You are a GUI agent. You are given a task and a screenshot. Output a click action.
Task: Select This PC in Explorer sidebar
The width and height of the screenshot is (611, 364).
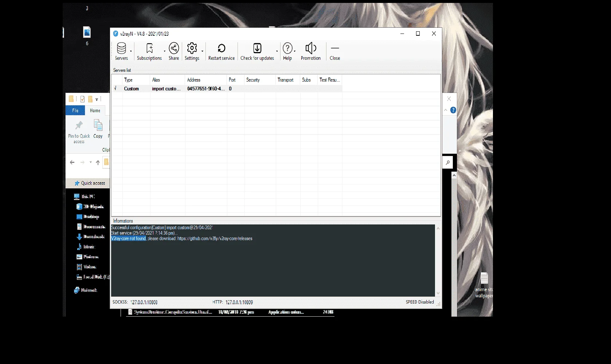[85, 196]
